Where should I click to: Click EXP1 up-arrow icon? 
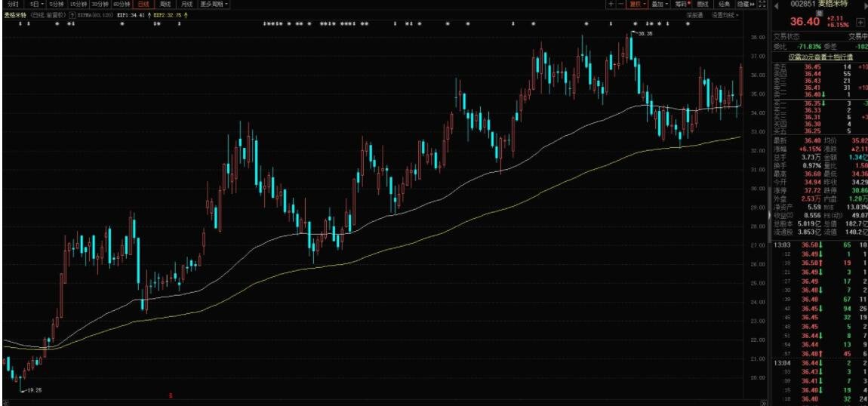tap(149, 15)
